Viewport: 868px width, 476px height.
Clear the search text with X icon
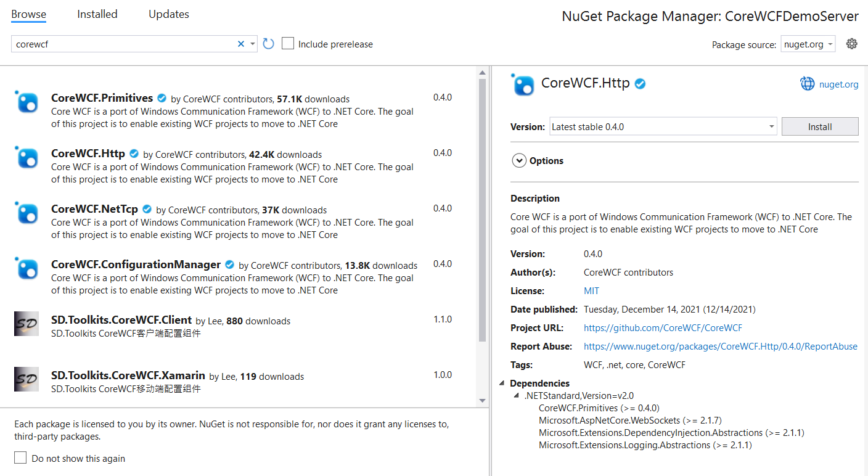tap(241, 44)
